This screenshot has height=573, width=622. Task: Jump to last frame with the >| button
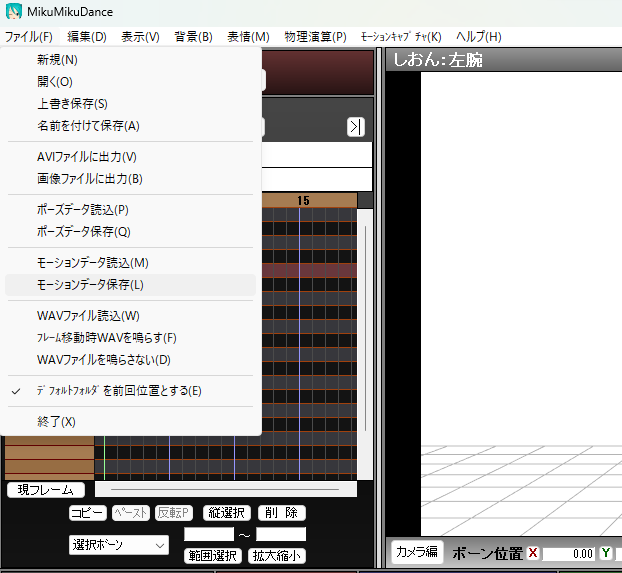pyautogui.click(x=356, y=127)
